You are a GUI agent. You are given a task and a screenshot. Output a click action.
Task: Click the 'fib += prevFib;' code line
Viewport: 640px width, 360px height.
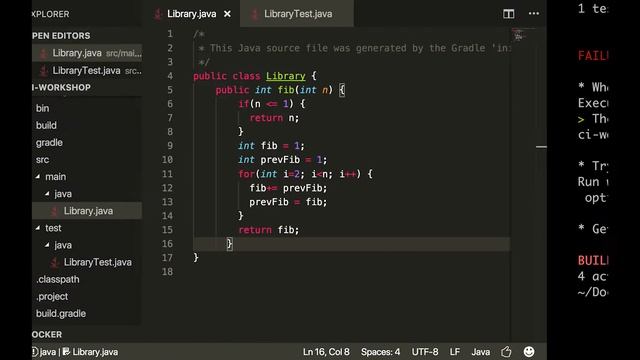pos(288,188)
